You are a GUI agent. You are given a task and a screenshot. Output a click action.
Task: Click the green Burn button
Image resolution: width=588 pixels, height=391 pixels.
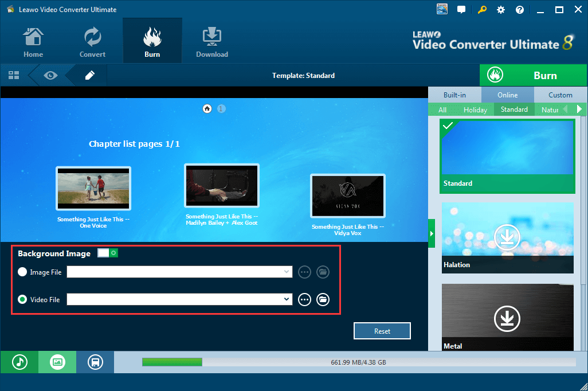pos(533,76)
